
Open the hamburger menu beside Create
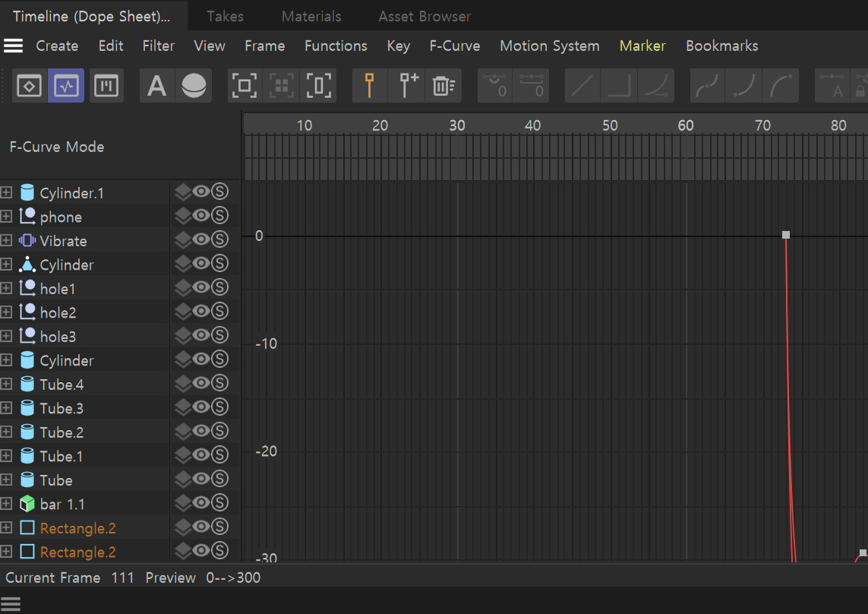(x=14, y=46)
